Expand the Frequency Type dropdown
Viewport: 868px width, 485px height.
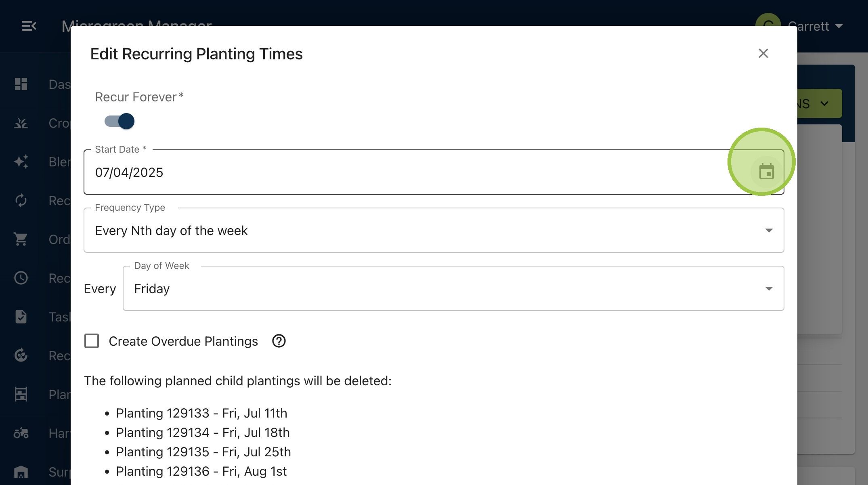(x=434, y=230)
